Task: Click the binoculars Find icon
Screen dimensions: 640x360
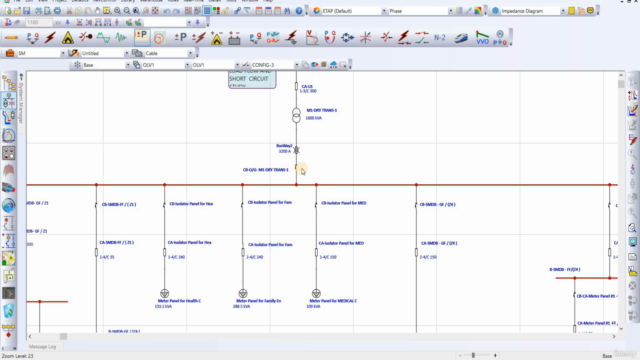Action: (287, 11)
